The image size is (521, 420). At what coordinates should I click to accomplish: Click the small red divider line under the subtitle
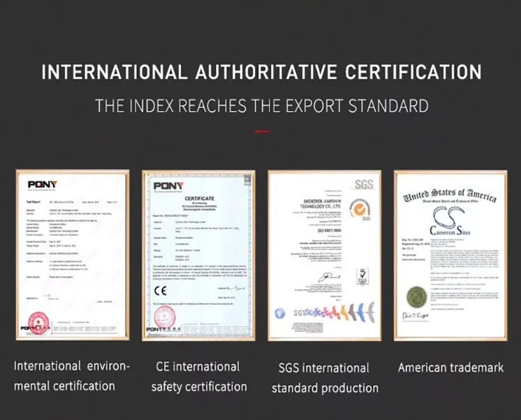[x=261, y=131]
